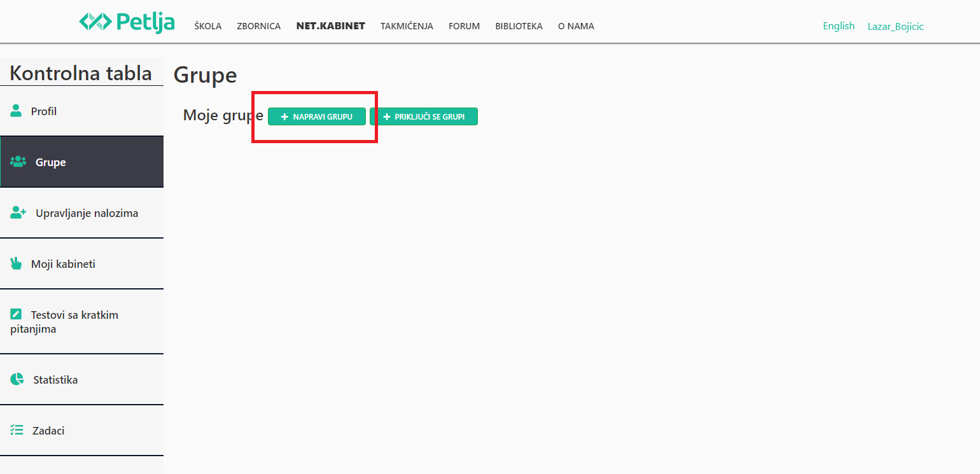Screen dimensions: 980x474
Task: Open the Zbornica menu item
Action: click(258, 26)
